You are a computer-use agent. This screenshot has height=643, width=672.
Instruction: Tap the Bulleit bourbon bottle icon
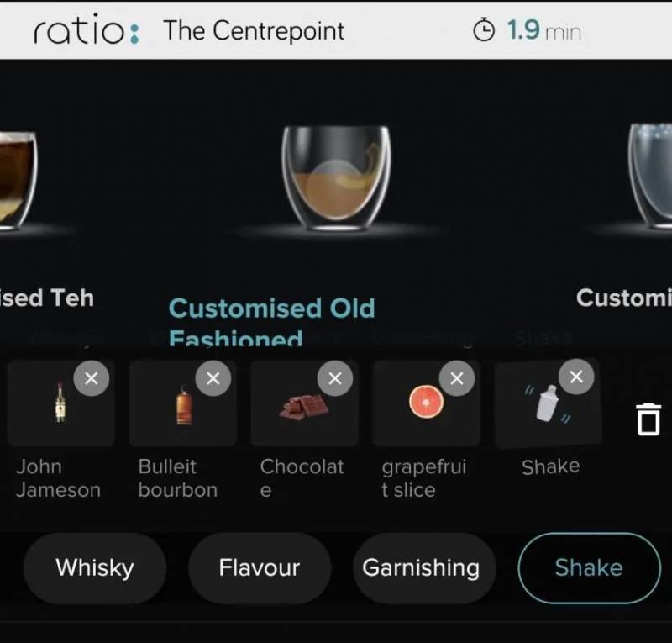184,405
